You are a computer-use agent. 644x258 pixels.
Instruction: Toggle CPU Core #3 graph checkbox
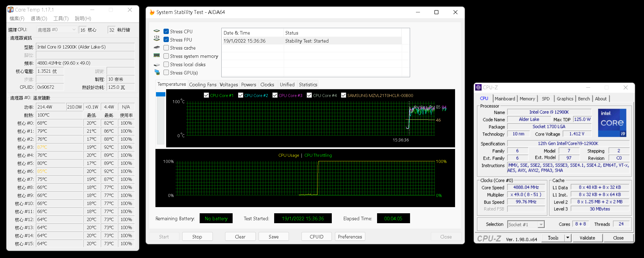point(275,95)
